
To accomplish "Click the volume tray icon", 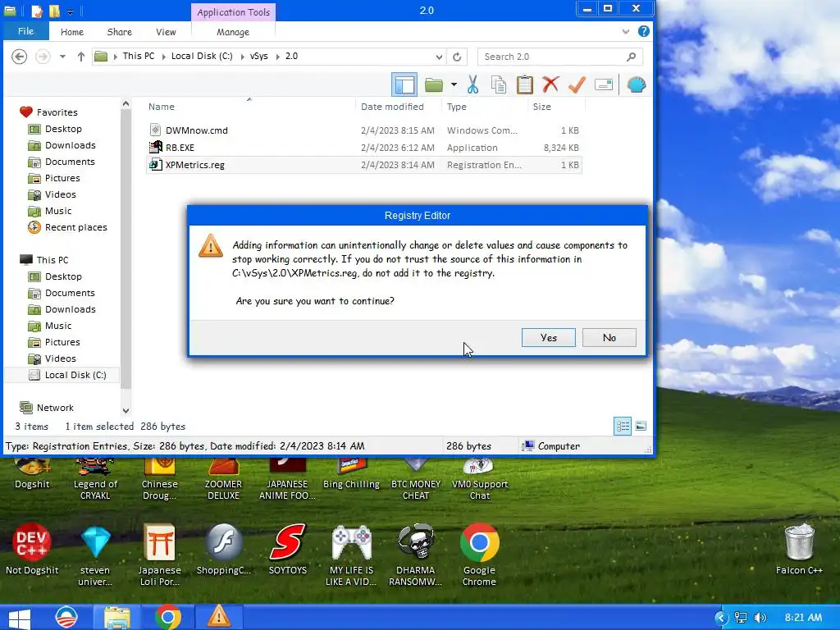I will click(x=760, y=618).
